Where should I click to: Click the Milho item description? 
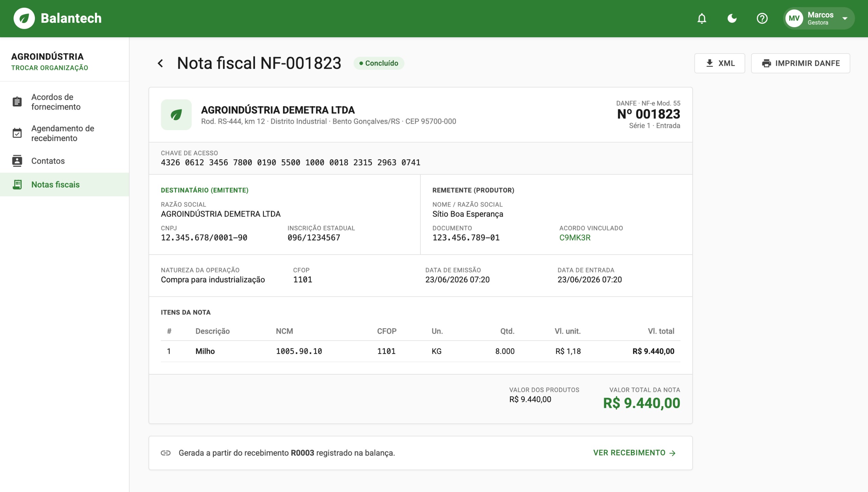tap(205, 351)
